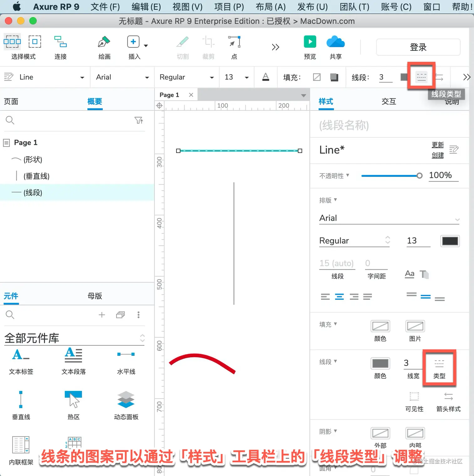Click the toolbar arrow style icon
The height and width of the screenshot is (476, 474).
(439, 77)
